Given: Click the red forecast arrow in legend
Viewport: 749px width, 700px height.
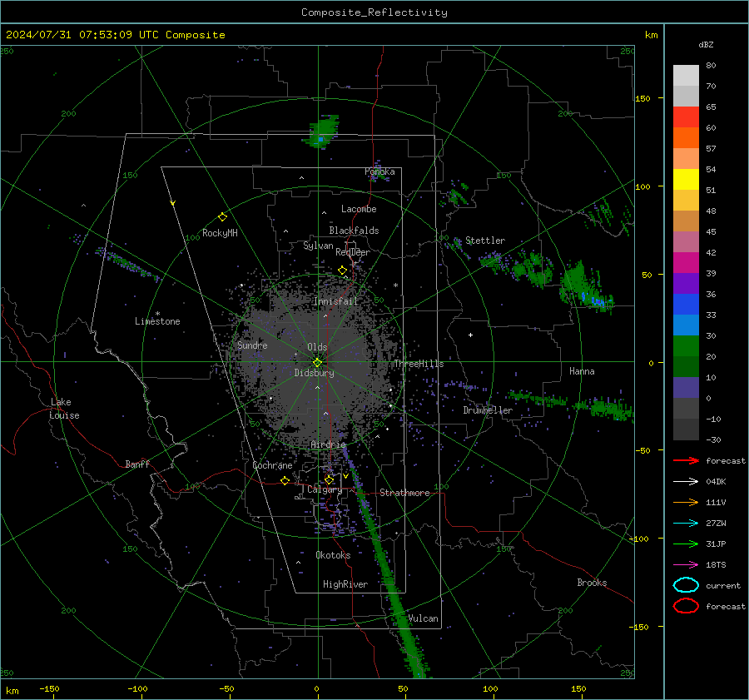Looking at the screenshot, I should click(x=686, y=460).
